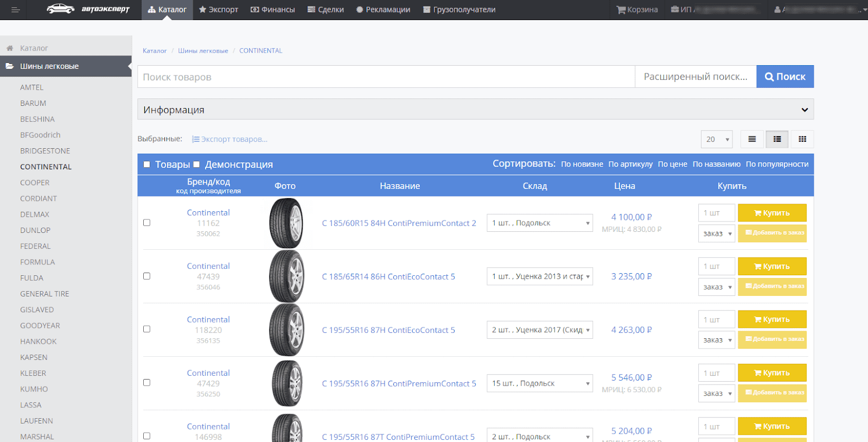Open the Экспорт menu item
Screen dimensions: 868x442
click(218, 10)
